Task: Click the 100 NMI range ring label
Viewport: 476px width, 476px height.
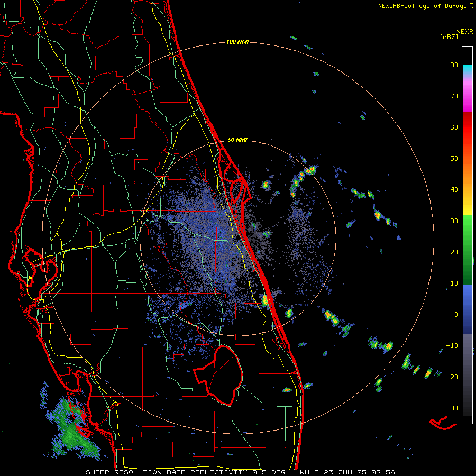Action: [x=237, y=42]
